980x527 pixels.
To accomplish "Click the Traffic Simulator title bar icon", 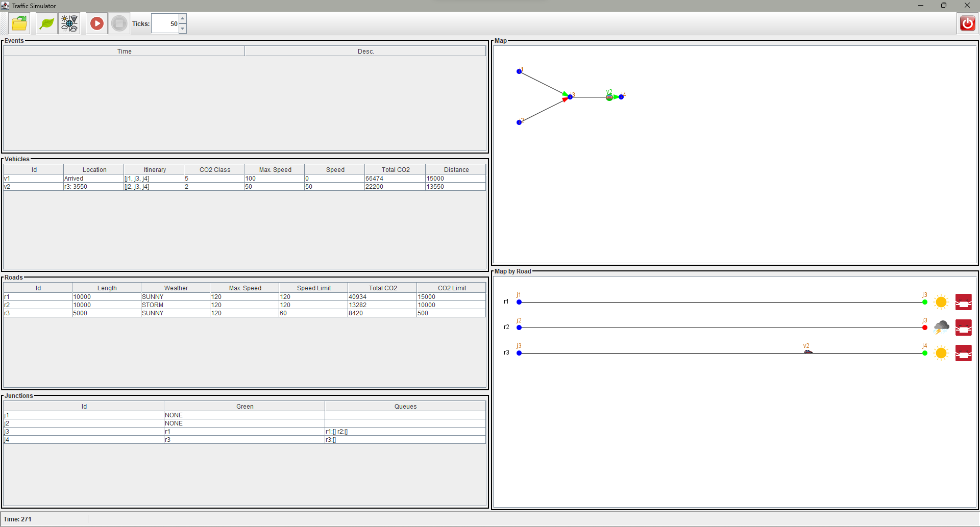I will [5, 6].
